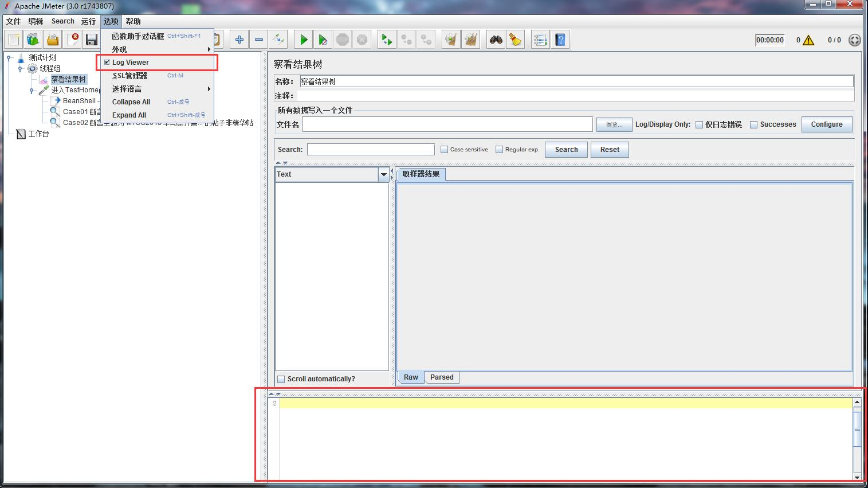The image size is (868, 488).
Task: Start the test with green play icon
Action: 304,40
